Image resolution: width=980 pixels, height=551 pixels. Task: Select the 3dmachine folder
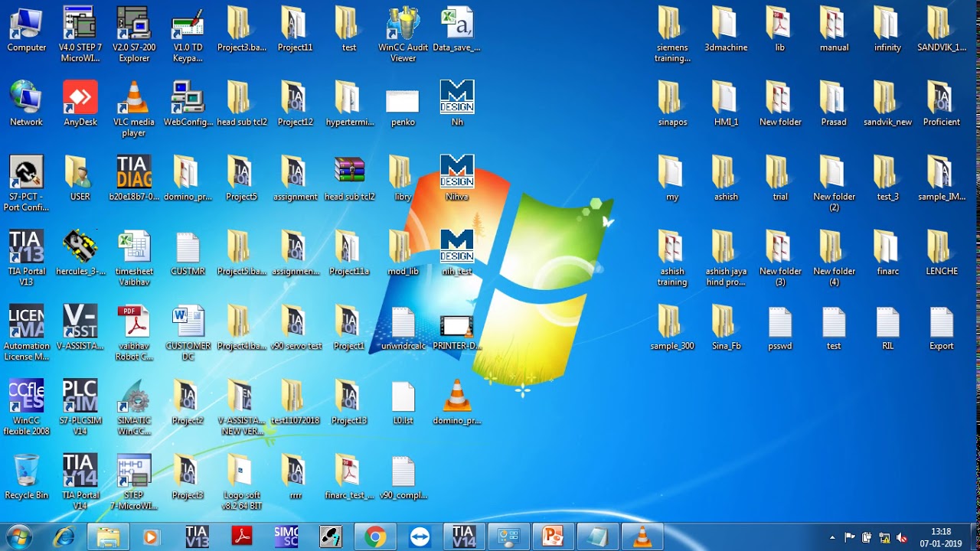point(726,31)
